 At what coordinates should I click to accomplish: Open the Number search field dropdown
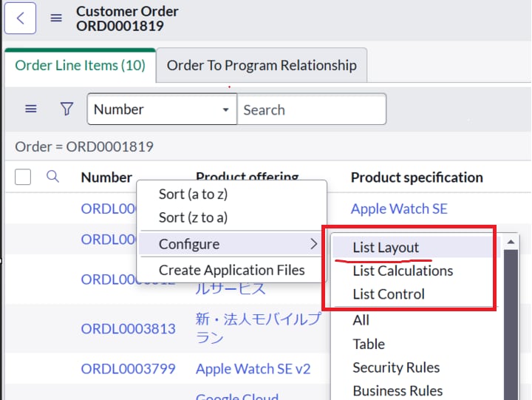pyautogui.click(x=162, y=109)
